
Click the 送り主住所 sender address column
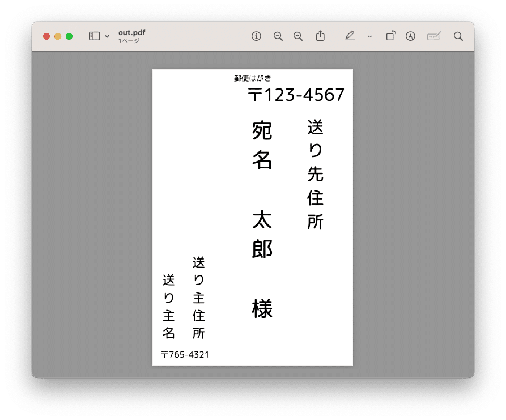point(199,298)
